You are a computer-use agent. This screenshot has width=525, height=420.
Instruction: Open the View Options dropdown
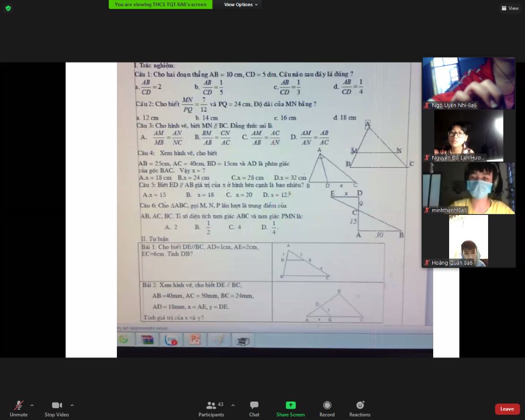point(241,4)
